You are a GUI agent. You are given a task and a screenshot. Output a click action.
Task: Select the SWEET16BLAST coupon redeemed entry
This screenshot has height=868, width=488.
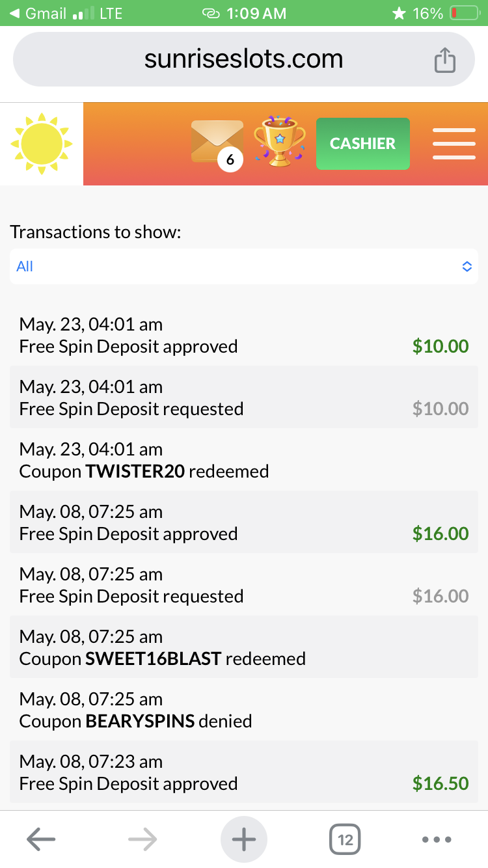[244, 647]
